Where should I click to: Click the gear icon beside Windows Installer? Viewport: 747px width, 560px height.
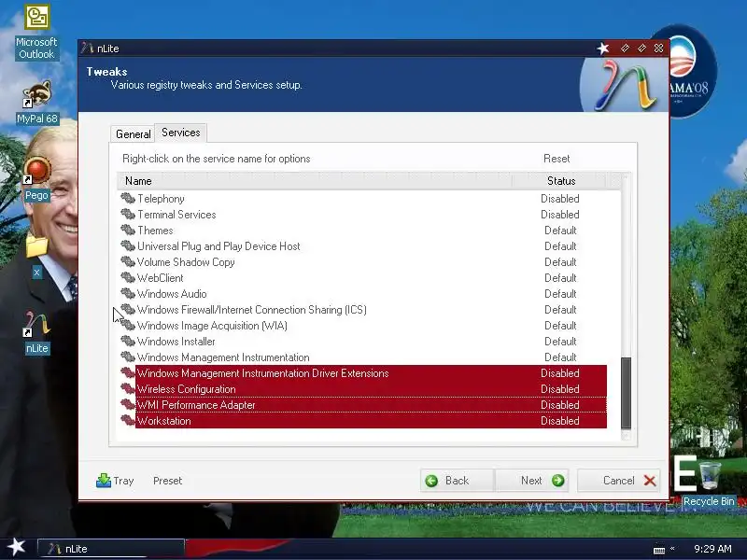[128, 341]
